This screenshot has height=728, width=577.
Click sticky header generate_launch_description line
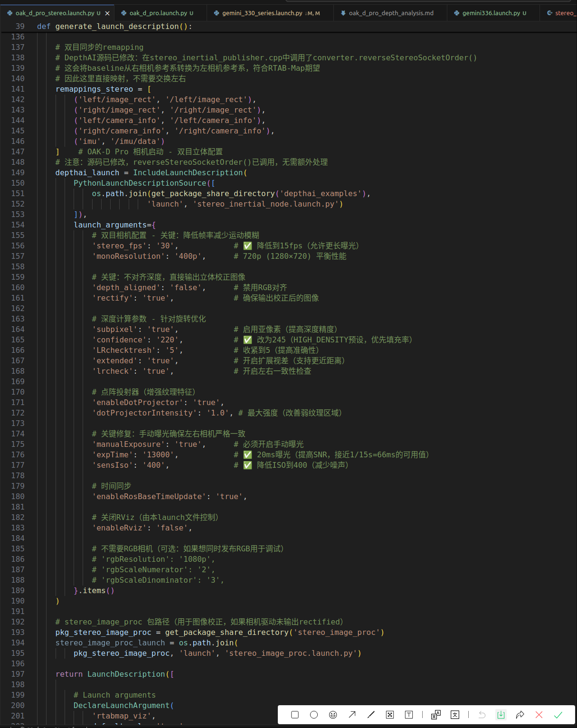point(123,27)
